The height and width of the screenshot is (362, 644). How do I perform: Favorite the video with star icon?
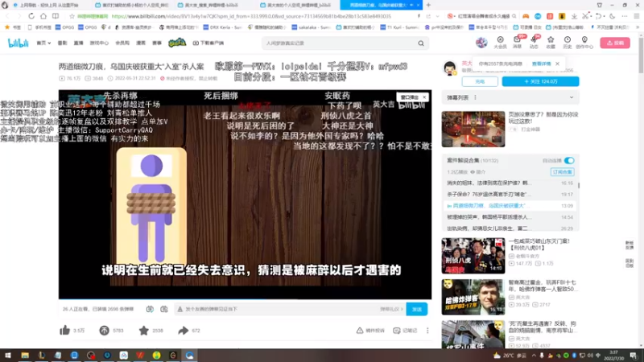(144, 331)
